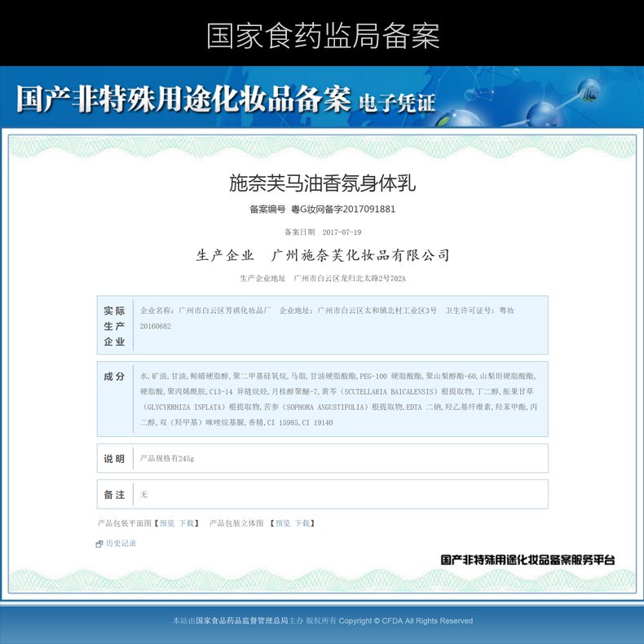Click 下载 for 产品包装平面图

pyautogui.click(x=187, y=523)
